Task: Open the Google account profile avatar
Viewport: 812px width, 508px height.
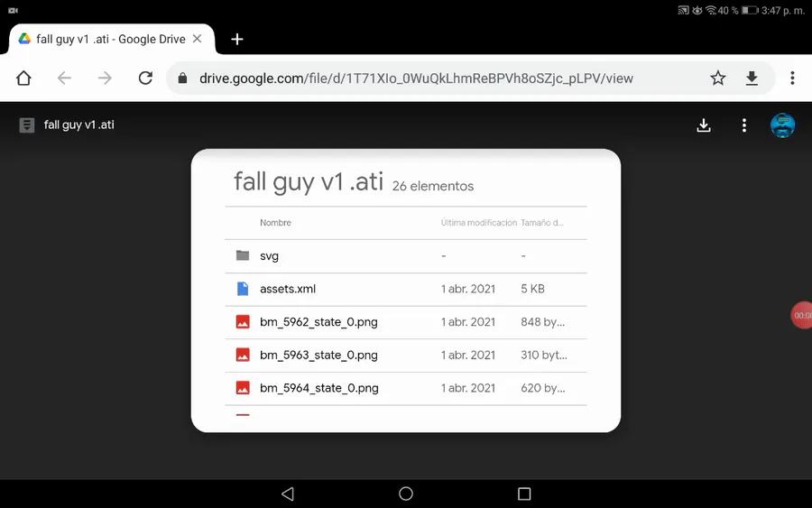Action: (x=782, y=125)
